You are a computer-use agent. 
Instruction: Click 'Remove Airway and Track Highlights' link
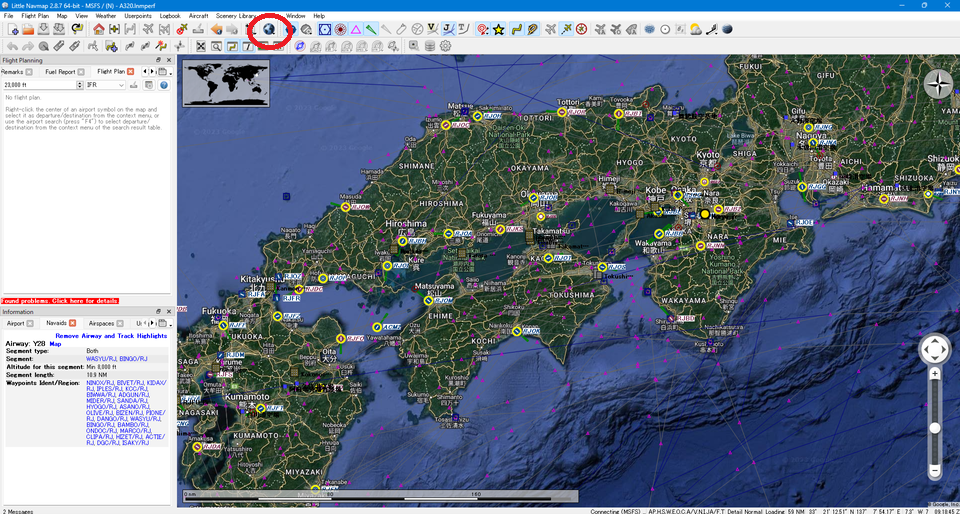(111, 336)
